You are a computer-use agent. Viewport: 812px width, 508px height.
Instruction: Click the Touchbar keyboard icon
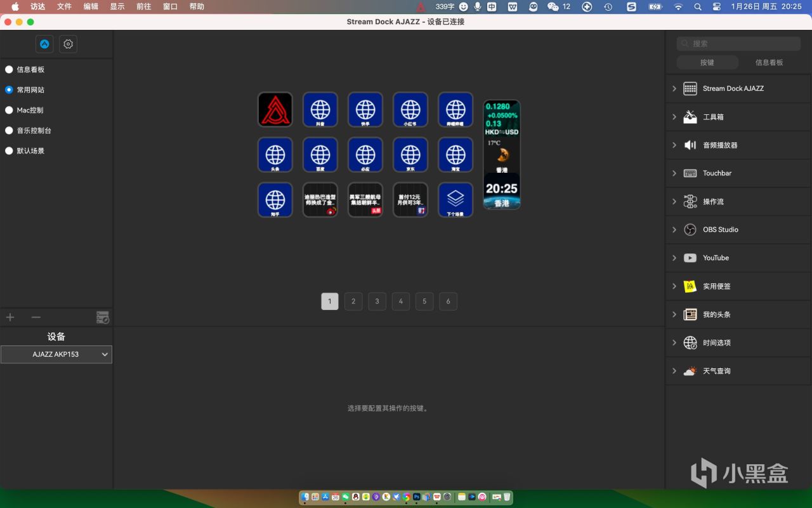click(x=690, y=173)
